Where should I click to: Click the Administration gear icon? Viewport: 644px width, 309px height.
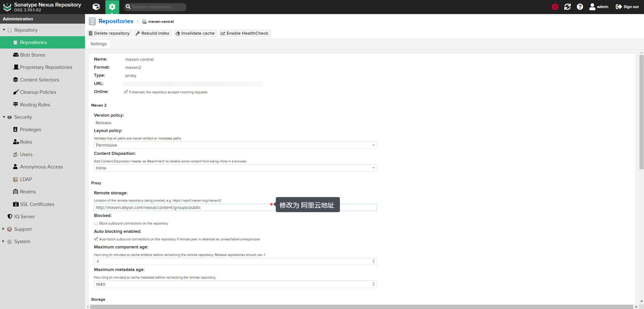click(x=112, y=7)
